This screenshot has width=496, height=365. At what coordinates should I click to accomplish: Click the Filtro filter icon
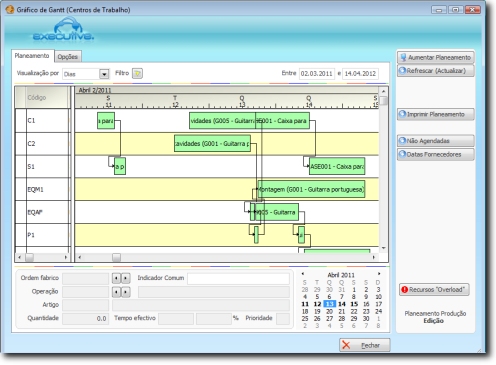coord(137,73)
